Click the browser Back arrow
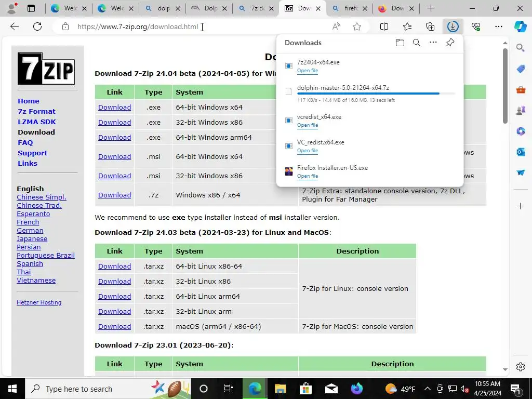This screenshot has width=532, height=399. 14,26
